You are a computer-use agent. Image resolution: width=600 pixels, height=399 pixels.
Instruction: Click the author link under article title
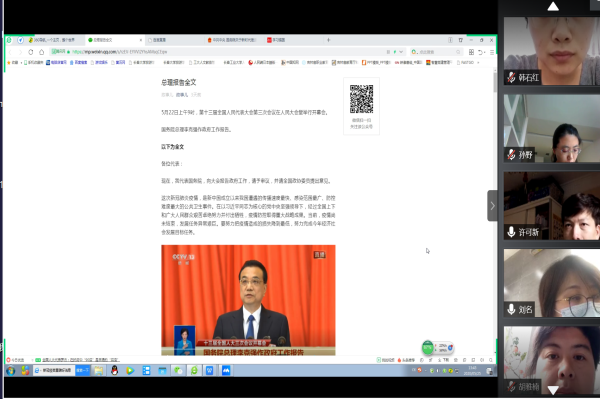[x=182, y=94]
